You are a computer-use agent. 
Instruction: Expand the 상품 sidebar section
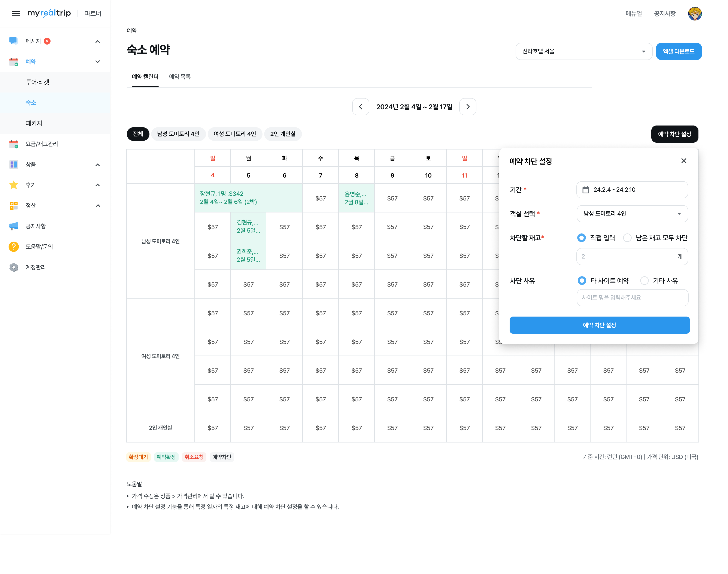point(97,165)
